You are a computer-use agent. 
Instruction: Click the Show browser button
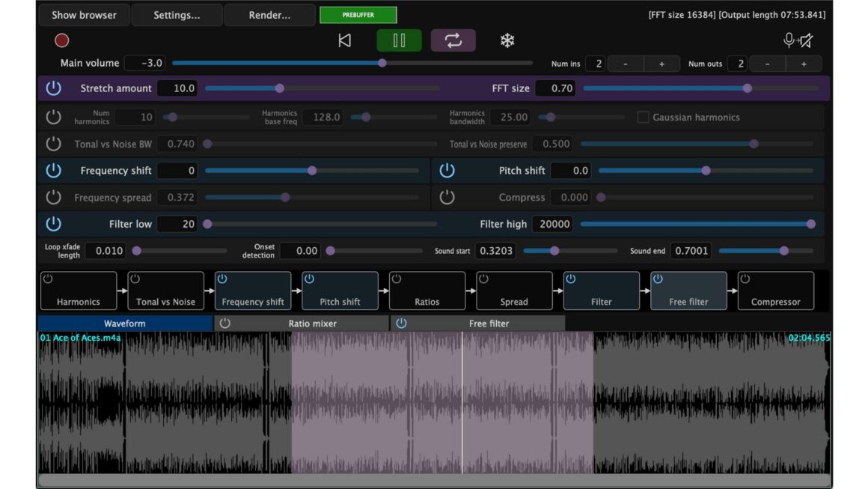83,14
